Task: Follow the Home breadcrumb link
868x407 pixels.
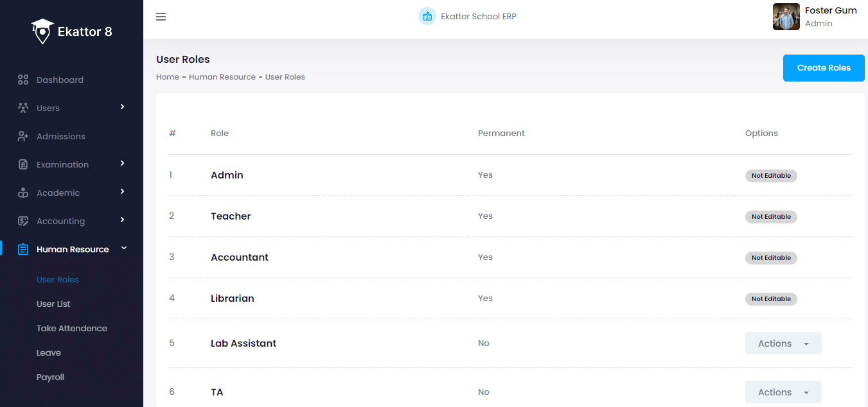Action: [x=167, y=77]
